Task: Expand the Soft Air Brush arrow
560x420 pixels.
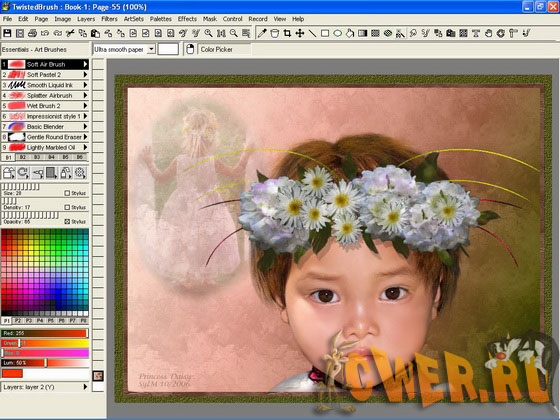Action: [85, 64]
